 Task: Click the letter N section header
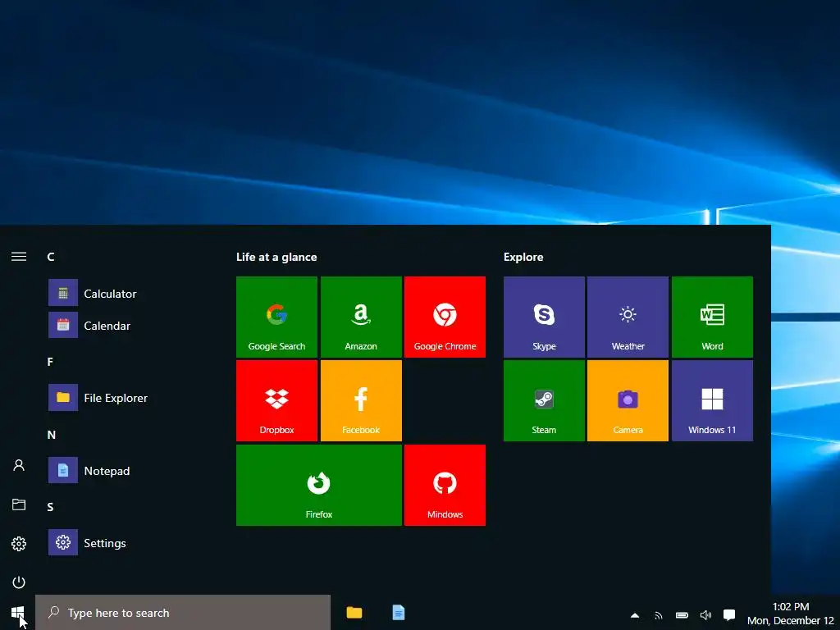52,435
